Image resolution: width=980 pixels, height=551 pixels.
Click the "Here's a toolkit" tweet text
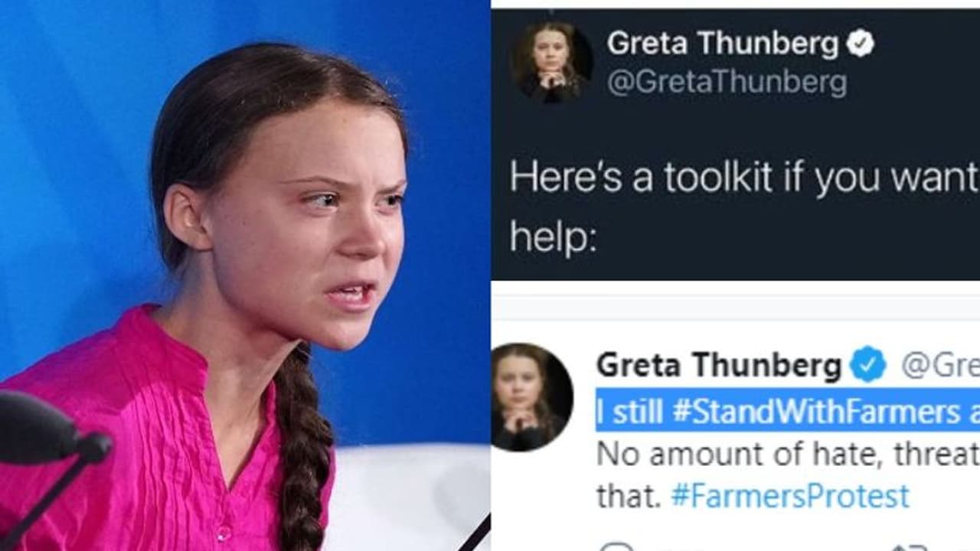pyautogui.click(x=744, y=181)
